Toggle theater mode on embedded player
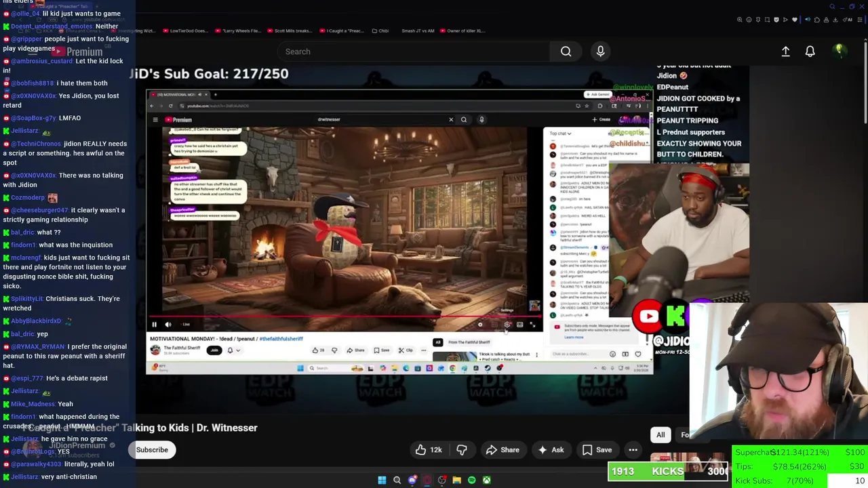The image size is (868, 488). (x=519, y=325)
